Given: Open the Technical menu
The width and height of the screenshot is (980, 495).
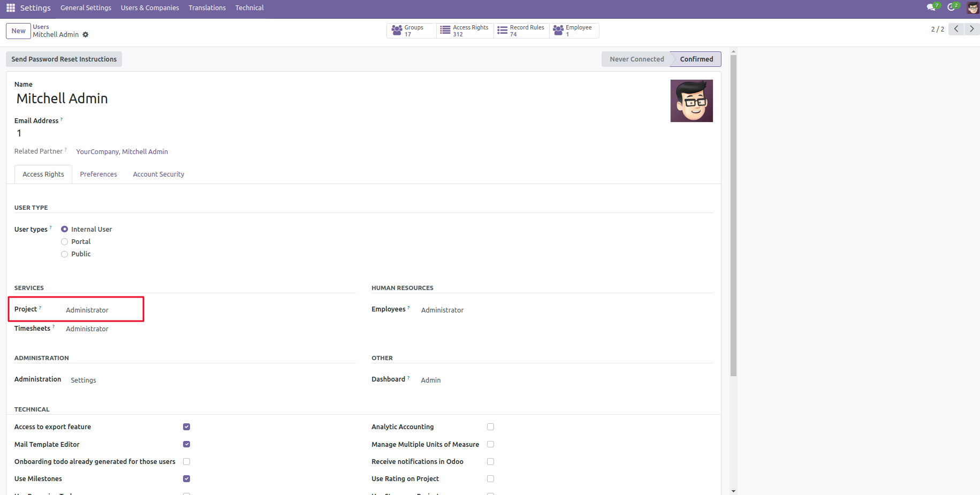Looking at the screenshot, I should [x=249, y=8].
